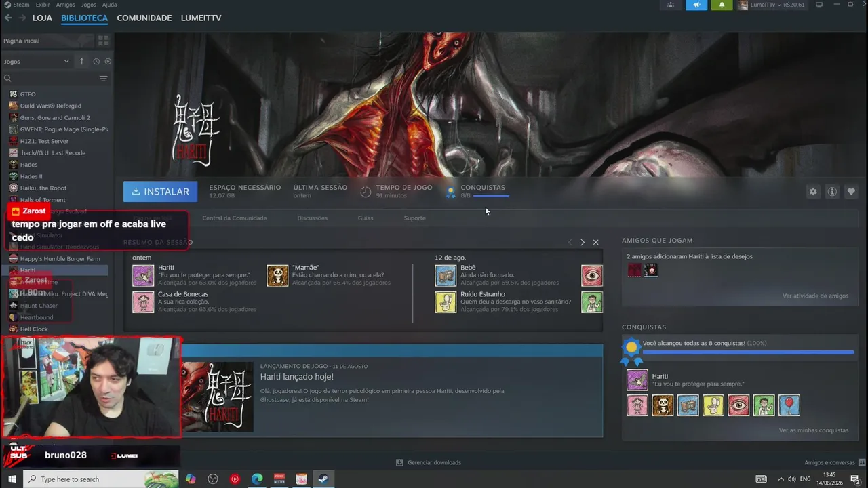Click the CONQUISTAS progress bar in the header
Viewport: 868px width, 488px height.
click(491, 196)
